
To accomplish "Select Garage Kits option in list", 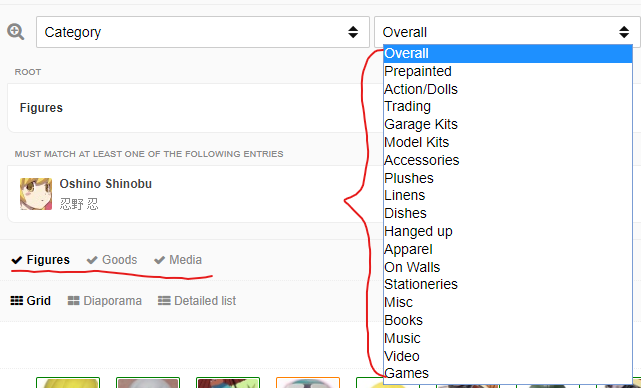I will click(508, 124).
